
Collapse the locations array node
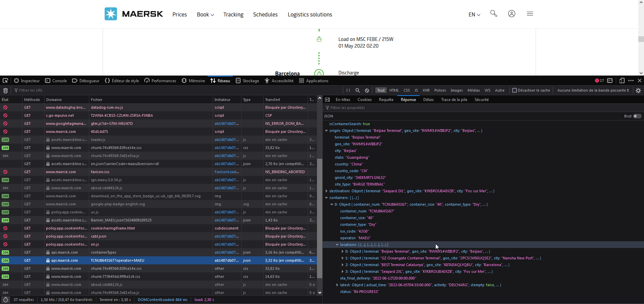tap(337, 245)
